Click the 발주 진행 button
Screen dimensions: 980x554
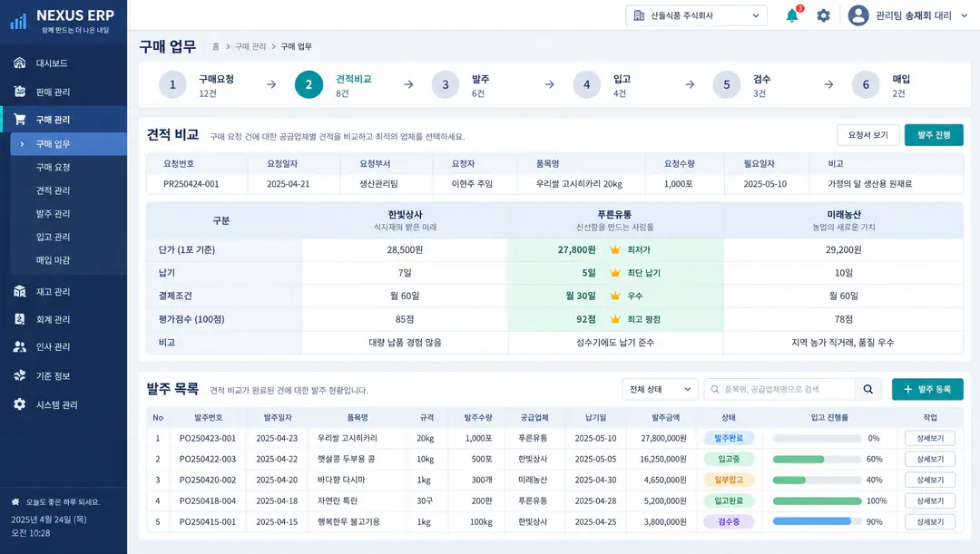click(x=934, y=135)
